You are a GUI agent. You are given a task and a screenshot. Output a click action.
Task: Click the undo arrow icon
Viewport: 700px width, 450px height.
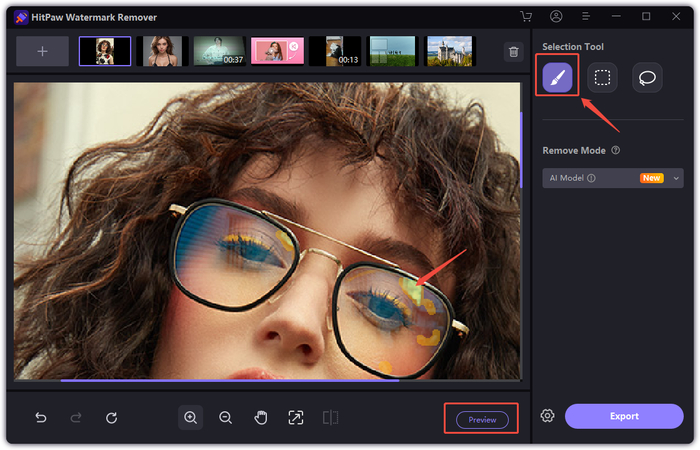tap(41, 418)
